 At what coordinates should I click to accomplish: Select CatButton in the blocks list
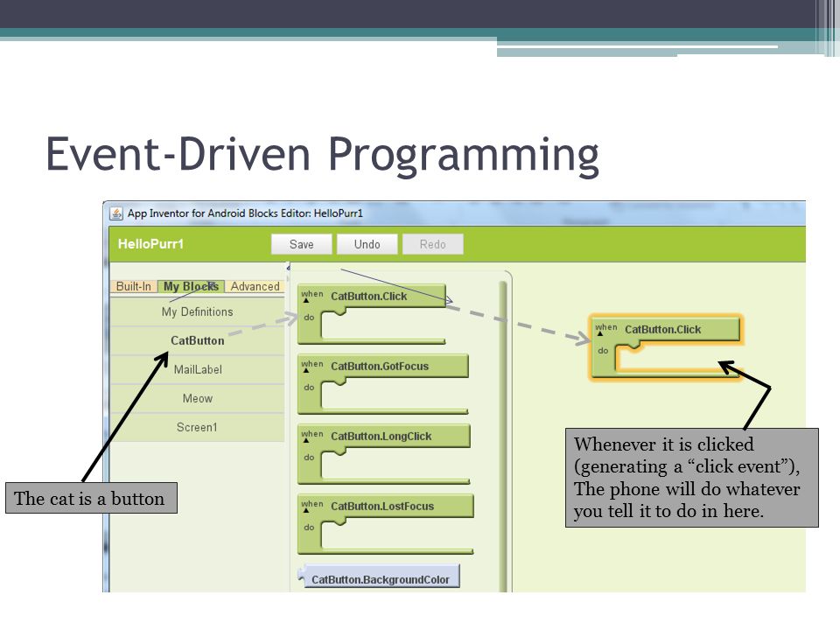[x=197, y=340]
